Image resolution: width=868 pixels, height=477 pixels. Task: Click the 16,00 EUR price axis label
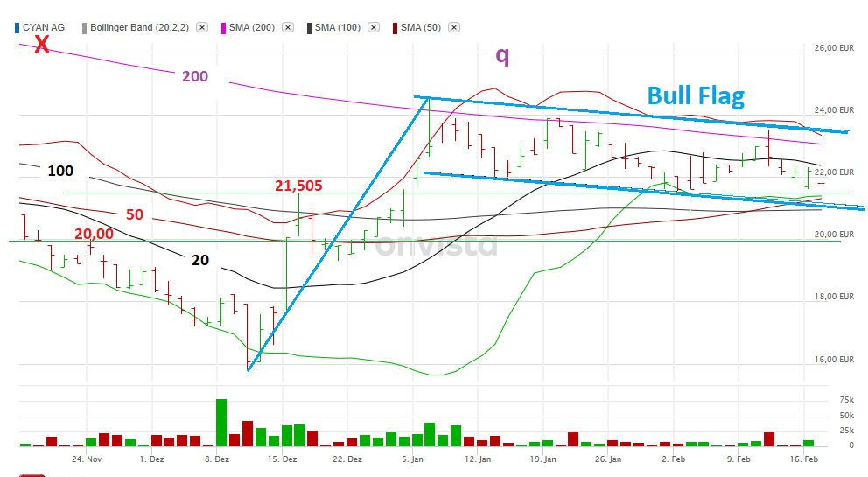click(x=834, y=359)
